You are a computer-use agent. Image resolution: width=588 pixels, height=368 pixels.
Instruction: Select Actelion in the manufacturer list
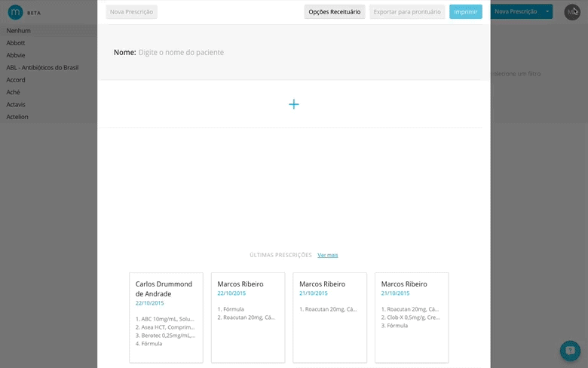pyautogui.click(x=17, y=117)
